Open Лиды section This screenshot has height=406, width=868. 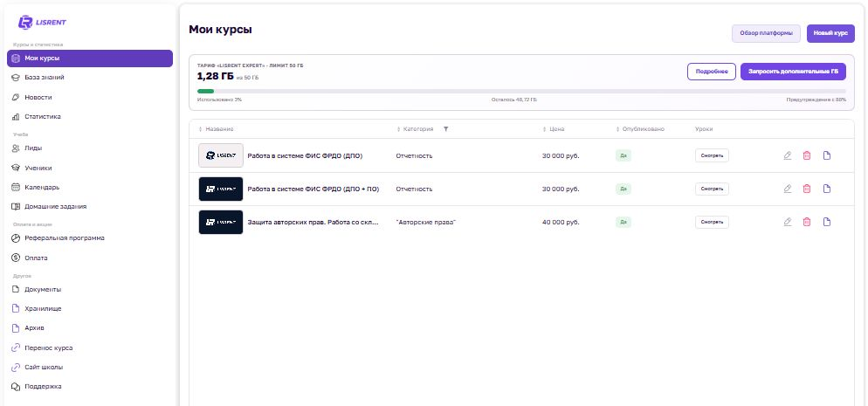(x=90, y=148)
